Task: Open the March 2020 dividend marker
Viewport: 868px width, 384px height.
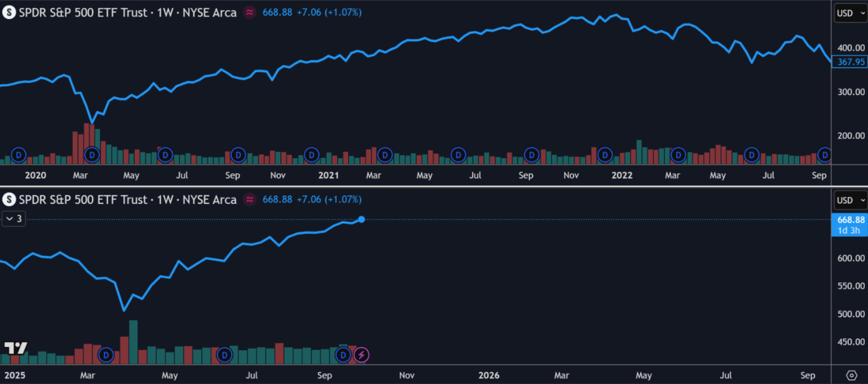Action: (x=92, y=154)
